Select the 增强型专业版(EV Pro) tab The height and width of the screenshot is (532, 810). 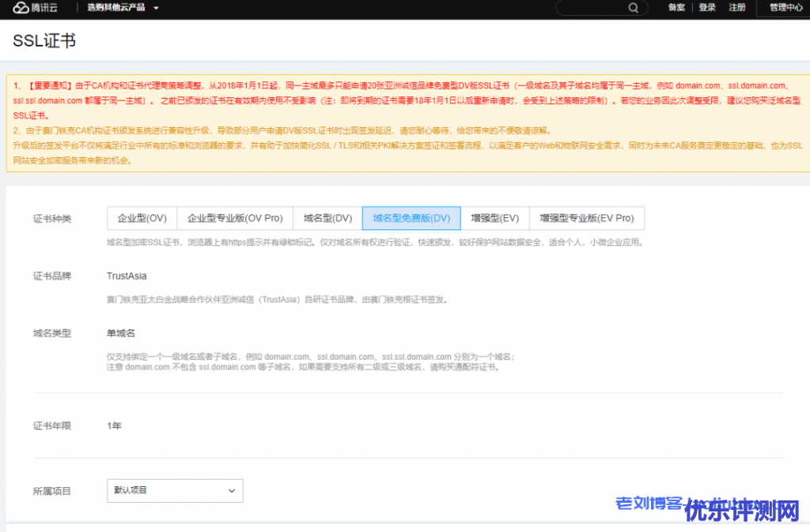click(x=587, y=218)
